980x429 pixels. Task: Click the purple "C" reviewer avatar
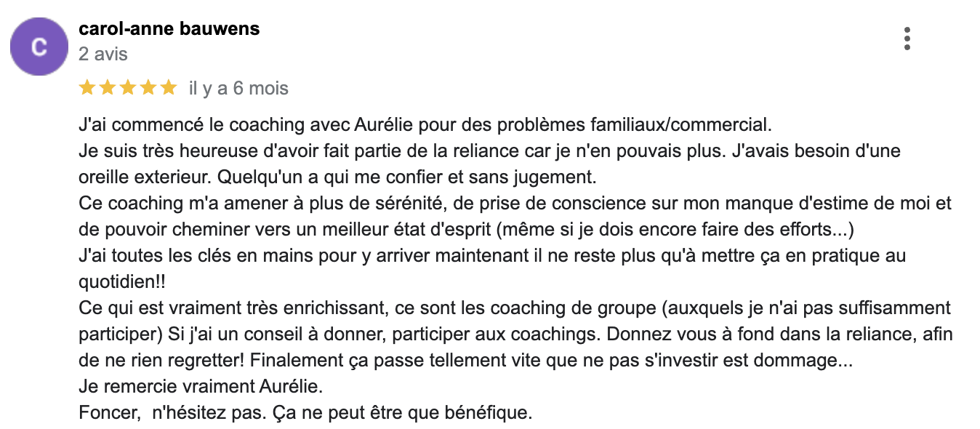pos(39,47)
